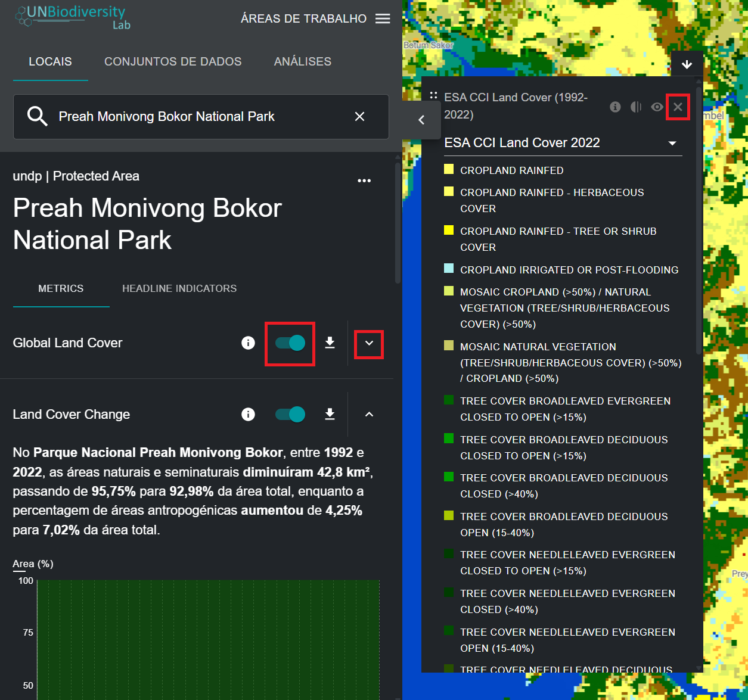Open the Headline Indicators tab
The image size is (748, 700).
[x=179, y=289]
